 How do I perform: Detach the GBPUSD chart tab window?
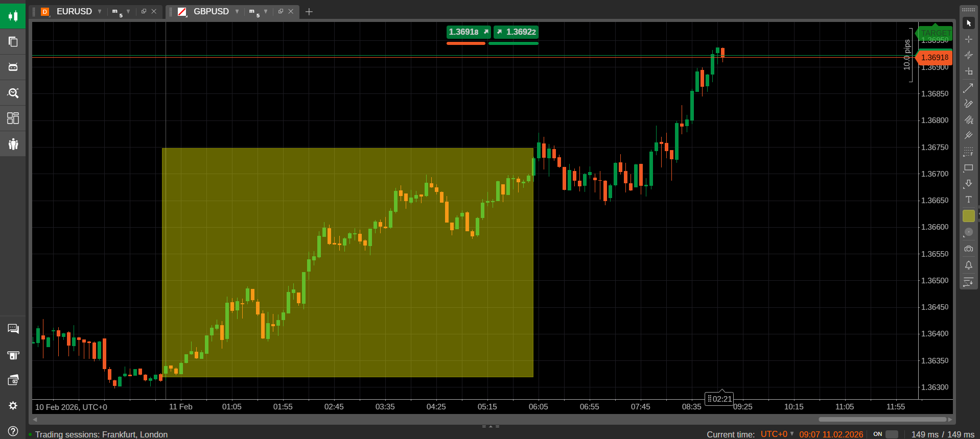(281, 11)
